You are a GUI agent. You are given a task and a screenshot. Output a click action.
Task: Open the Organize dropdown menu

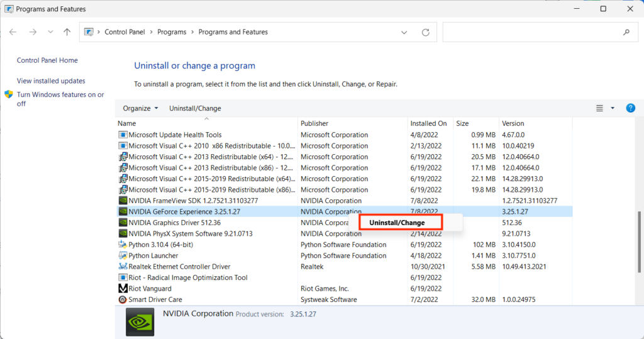140,108
